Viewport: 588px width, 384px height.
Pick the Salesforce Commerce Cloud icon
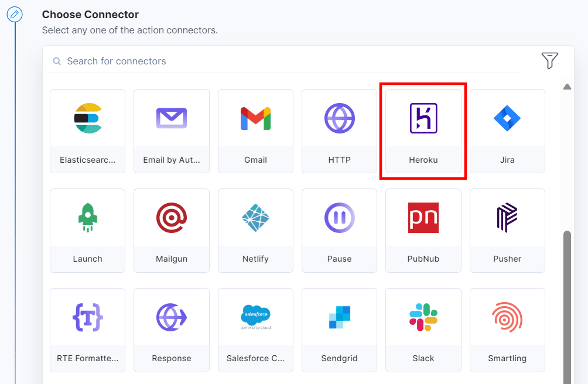point(255,317)
